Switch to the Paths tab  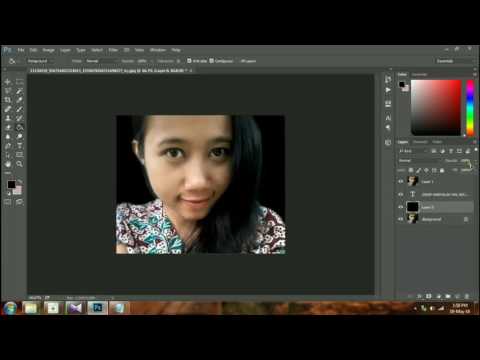pos(437,142)
